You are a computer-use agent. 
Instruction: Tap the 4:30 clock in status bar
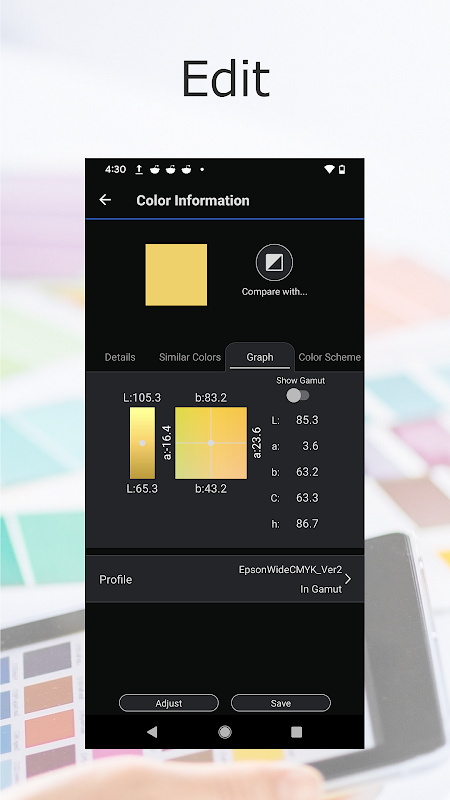click(x=115, y=169)
